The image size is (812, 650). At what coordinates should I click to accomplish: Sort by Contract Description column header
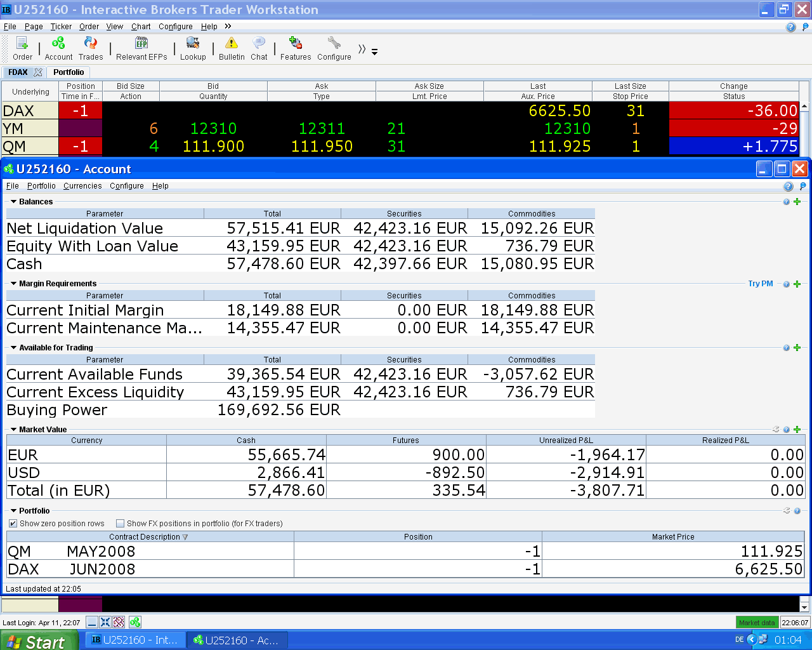[x=150, y=537]
